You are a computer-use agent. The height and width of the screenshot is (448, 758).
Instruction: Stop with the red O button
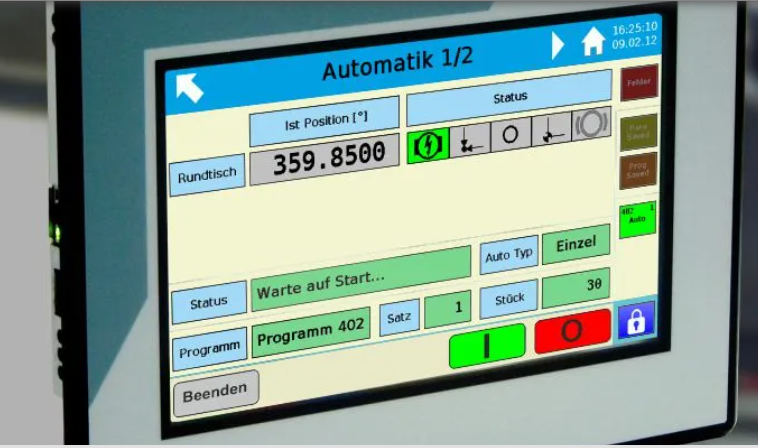[x=572, y=332]
